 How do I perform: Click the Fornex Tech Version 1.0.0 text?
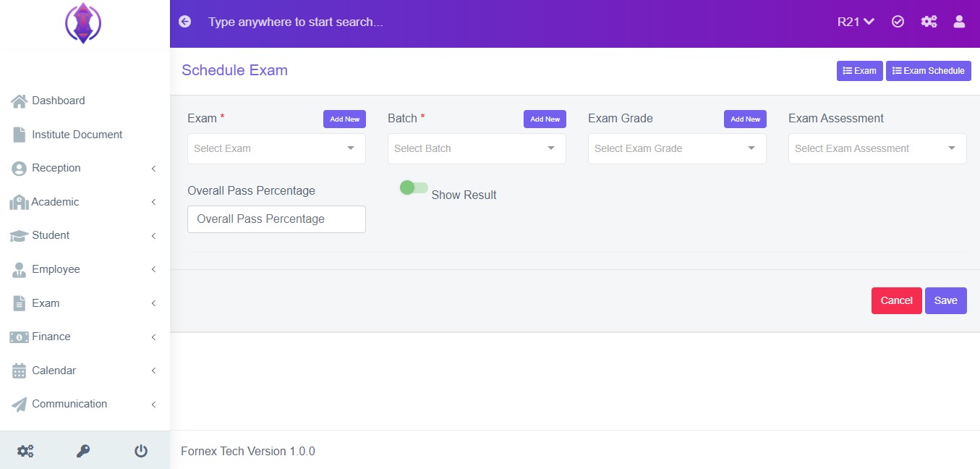point(248,451)
